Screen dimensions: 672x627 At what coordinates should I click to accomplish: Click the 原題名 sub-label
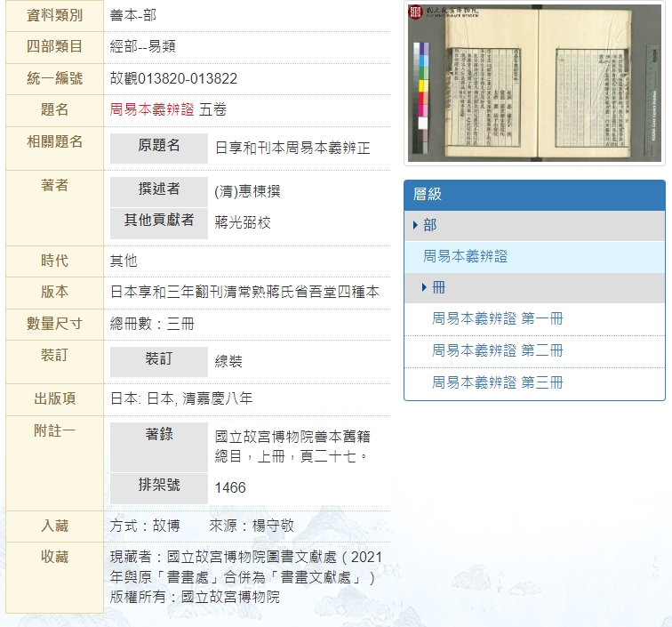point(158,145)
